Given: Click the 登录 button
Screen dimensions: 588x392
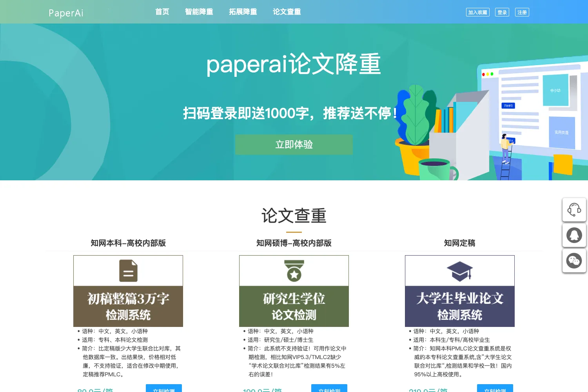Looking at the screenshot, I should [502, 12].
